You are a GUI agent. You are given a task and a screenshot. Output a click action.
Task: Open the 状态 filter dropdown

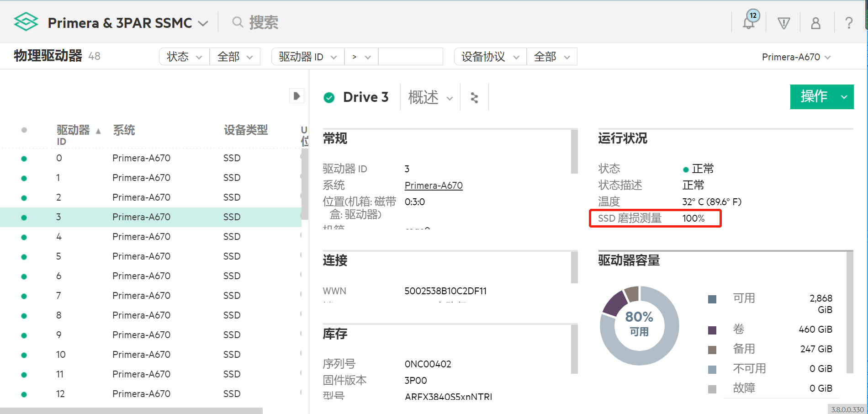coord(184,57)
